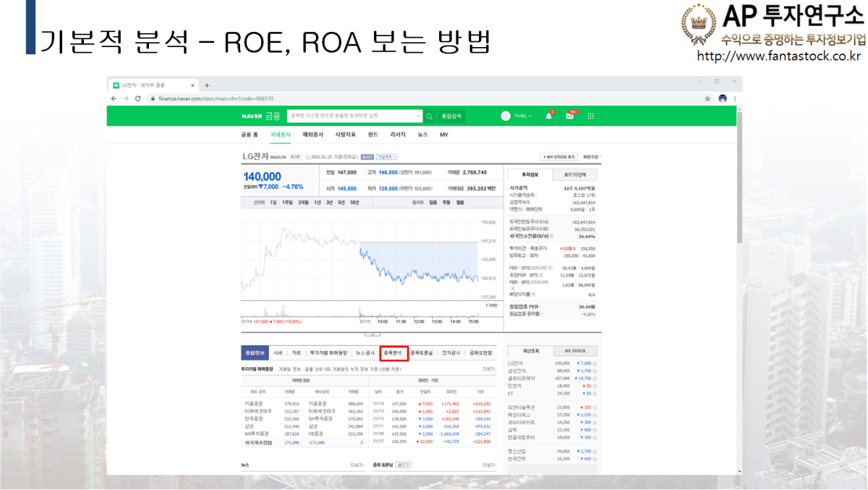This screenshot has height=490, width=868.
Task: Switch to 주봉 candle chart
Action: [446, 203]
